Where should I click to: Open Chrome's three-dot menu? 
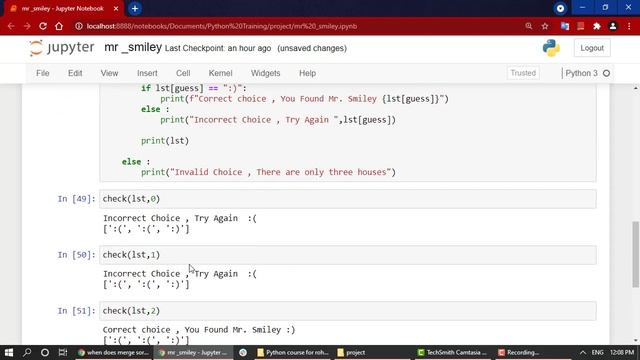point(629,26)
